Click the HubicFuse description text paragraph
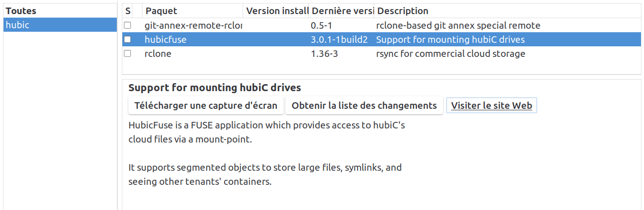Viewport: 644px width, 210px height. click(266, 132)
